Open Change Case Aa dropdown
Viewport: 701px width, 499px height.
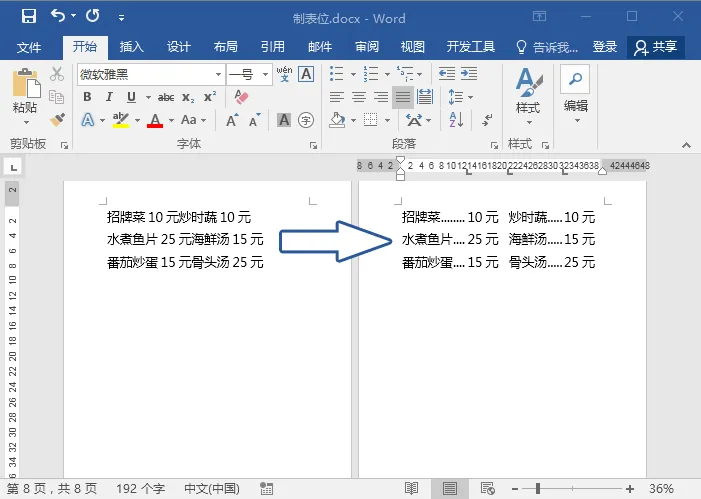pos(194,120)
